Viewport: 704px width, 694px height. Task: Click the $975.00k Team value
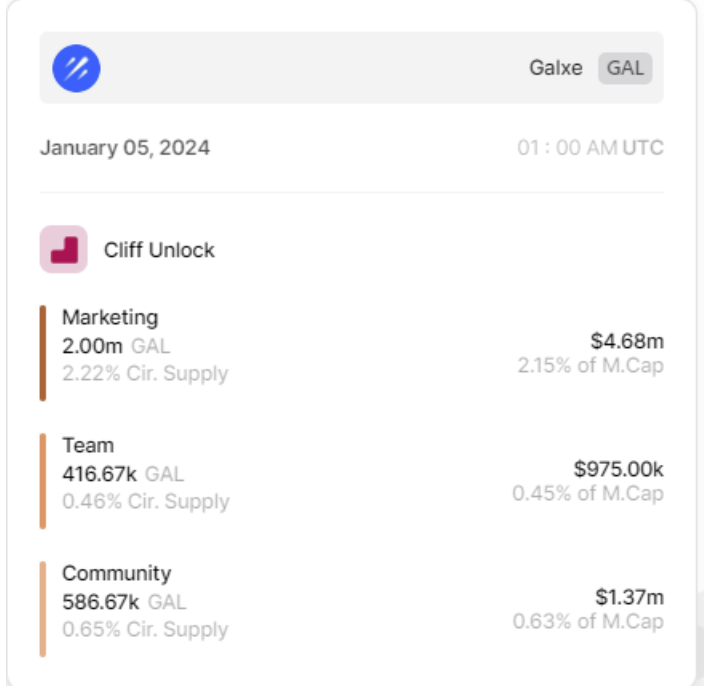point(619,469)
